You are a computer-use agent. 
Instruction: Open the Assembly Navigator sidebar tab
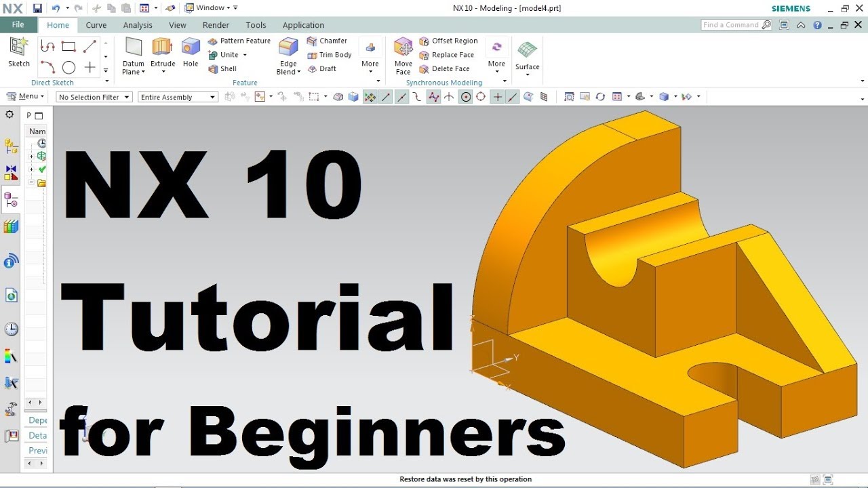click(x=11, y=146)
